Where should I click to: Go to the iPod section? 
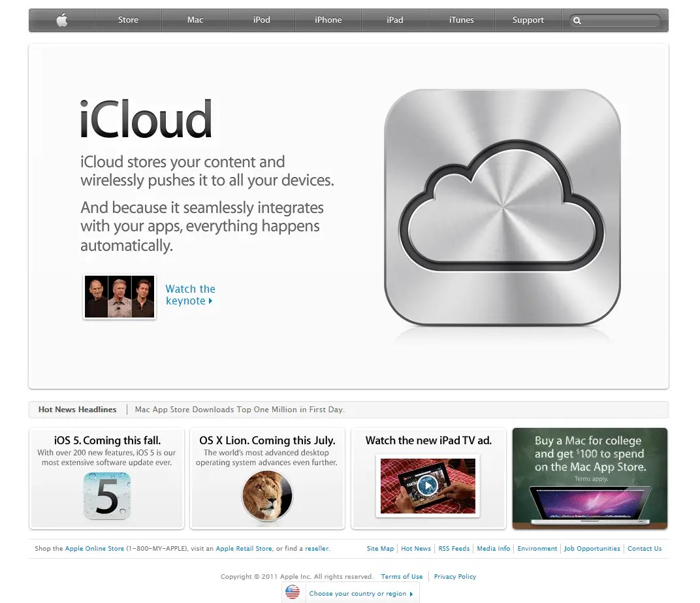pyautogui.click(x=262, y=20)
